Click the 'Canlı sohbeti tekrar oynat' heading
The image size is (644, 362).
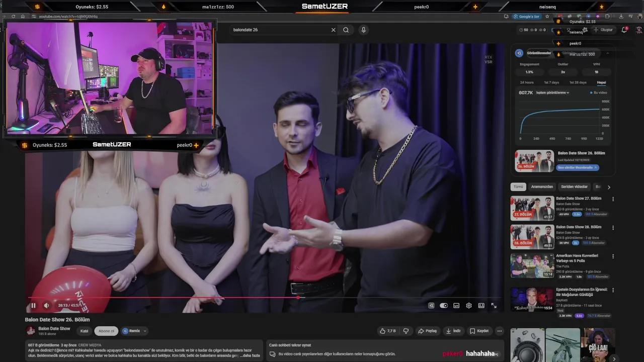[x=290, y=345]
